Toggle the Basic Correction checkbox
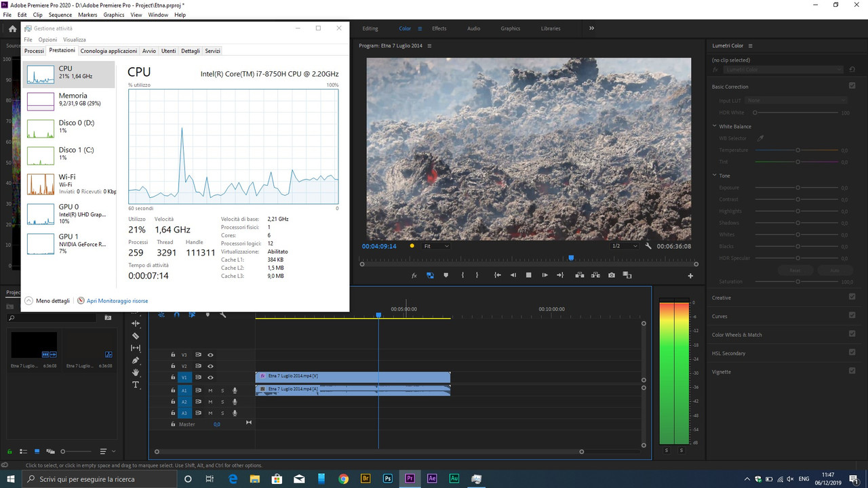The width and height of the screenshot is (868, 488). [852, 86]
